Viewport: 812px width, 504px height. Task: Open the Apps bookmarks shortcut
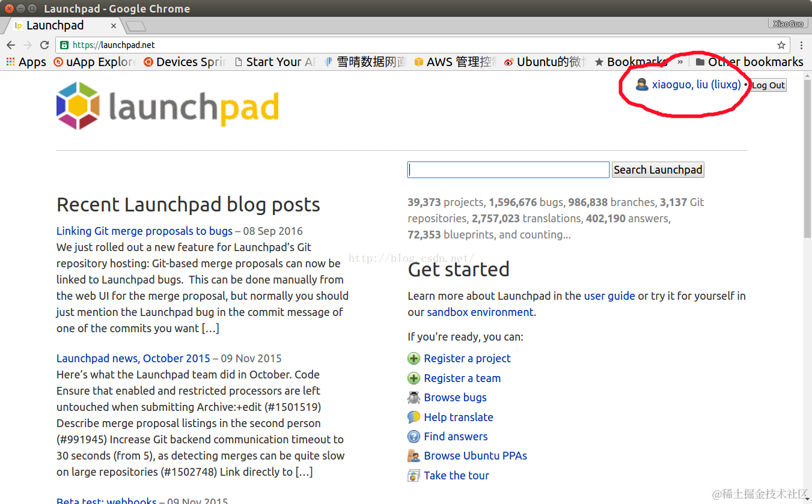coord(26,62)
